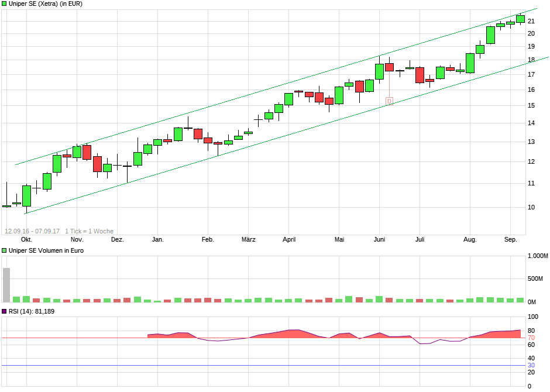The image size is (550, 392).
Task: Click the "Jan." month label
Action: (x=158, y=239)
